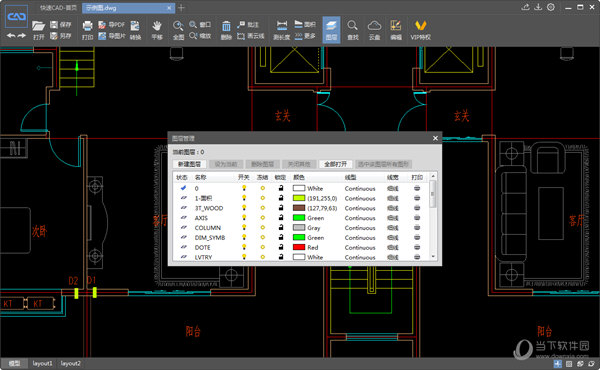This screenshot has width=600, height=370.
Task: Toggle freeze sun icon for COLUMN layer
Action: click(x=262, y=228)
